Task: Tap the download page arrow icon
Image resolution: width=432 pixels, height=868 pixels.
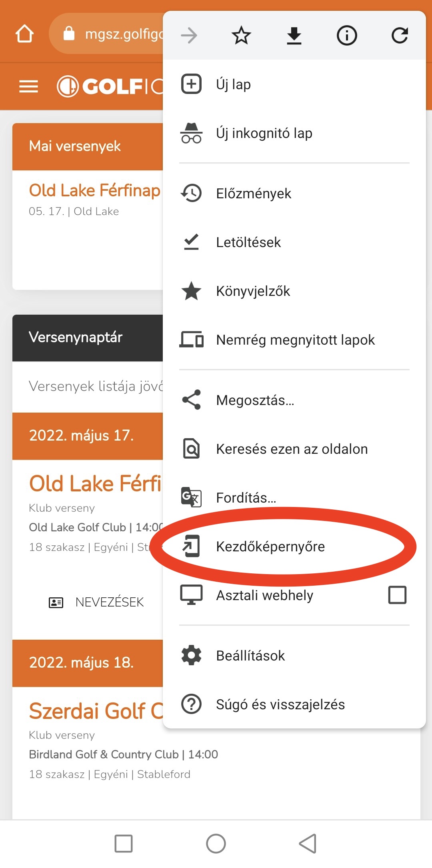Action: coord(294,35)
